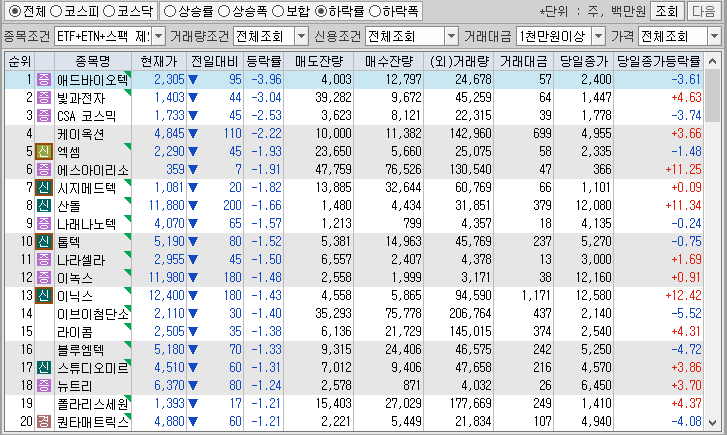Click 이닉스 trading value 1,171
727x435 pixels.
click(x=536, y=295)
